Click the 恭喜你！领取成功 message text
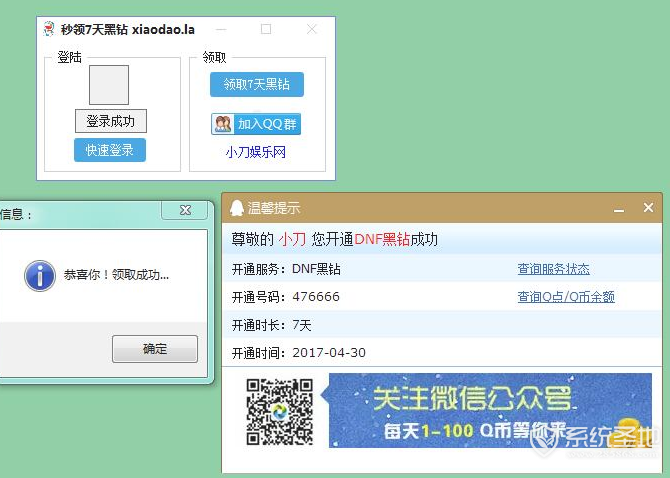Image resolution: width=670 pixels, height=478 pixels. [116, 275]
